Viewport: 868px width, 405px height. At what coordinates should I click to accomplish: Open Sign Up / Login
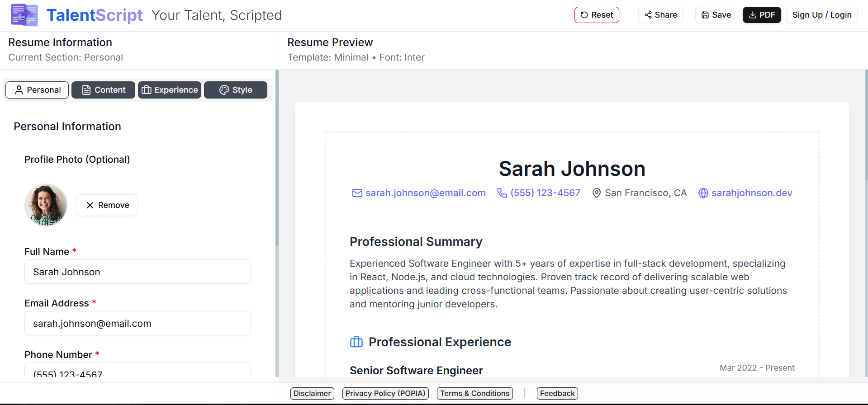tap(822, 15)
